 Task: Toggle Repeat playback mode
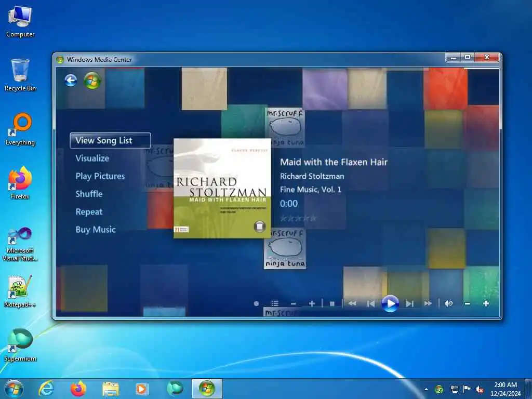[x=89, y=212]
